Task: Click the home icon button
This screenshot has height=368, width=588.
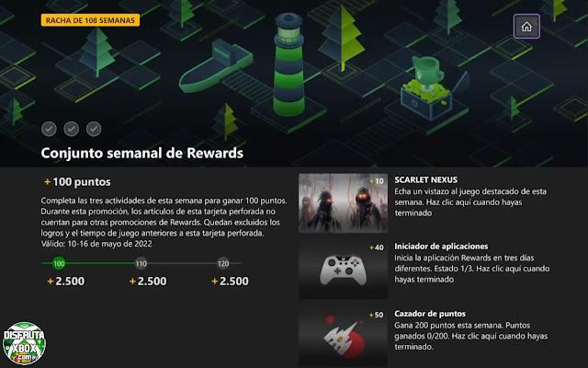Action: tap(526, 27)
